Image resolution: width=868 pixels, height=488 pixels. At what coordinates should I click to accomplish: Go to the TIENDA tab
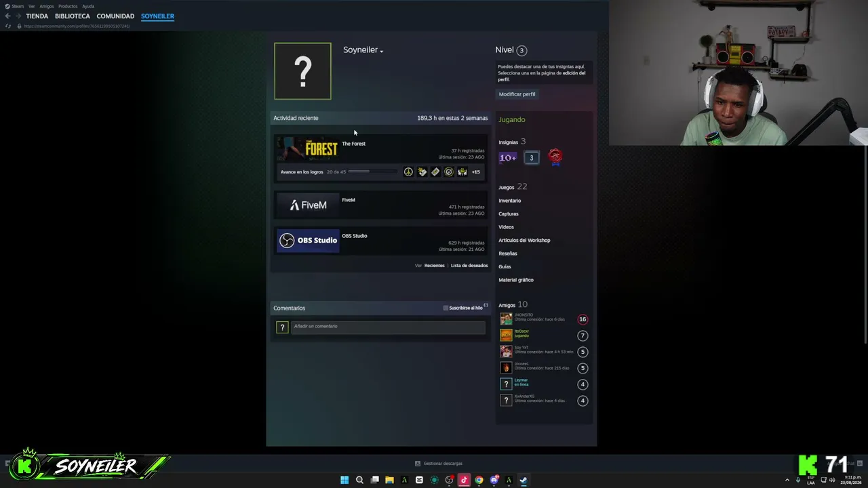tap(37, 16)
